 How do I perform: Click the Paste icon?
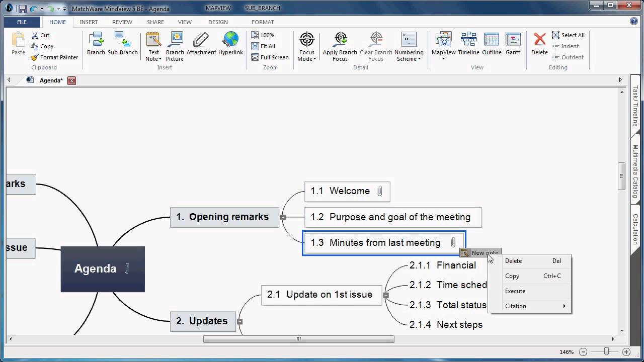click(x=19, y=40)
